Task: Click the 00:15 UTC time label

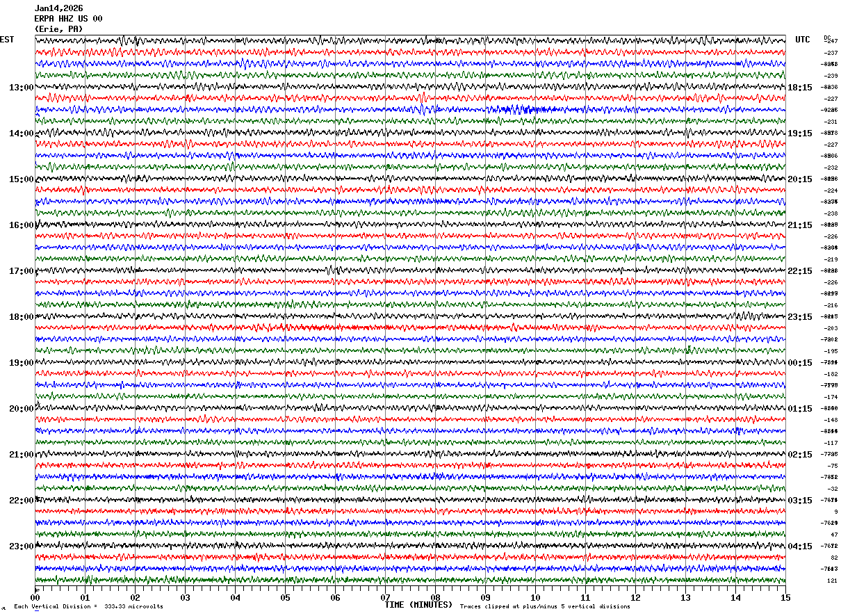Action: point(800,363)
